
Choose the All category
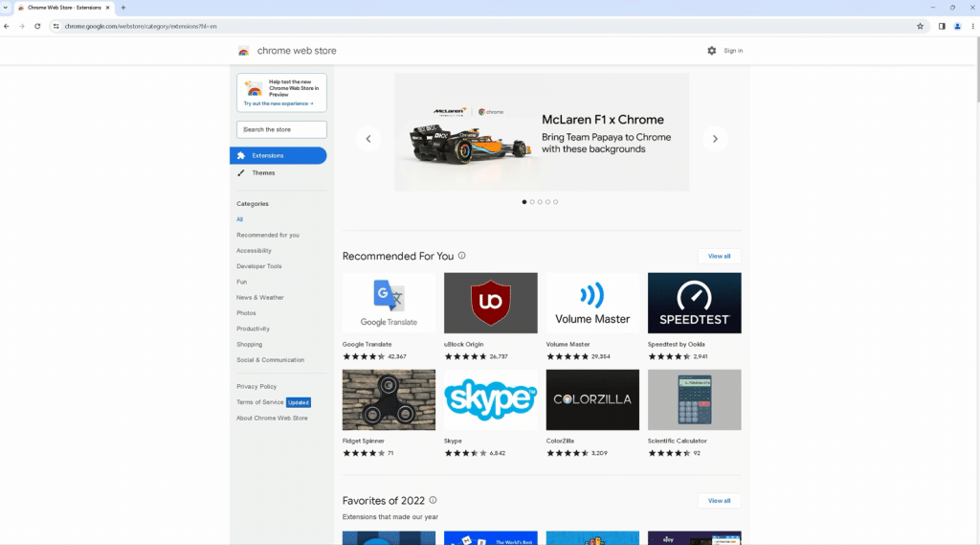239,219
